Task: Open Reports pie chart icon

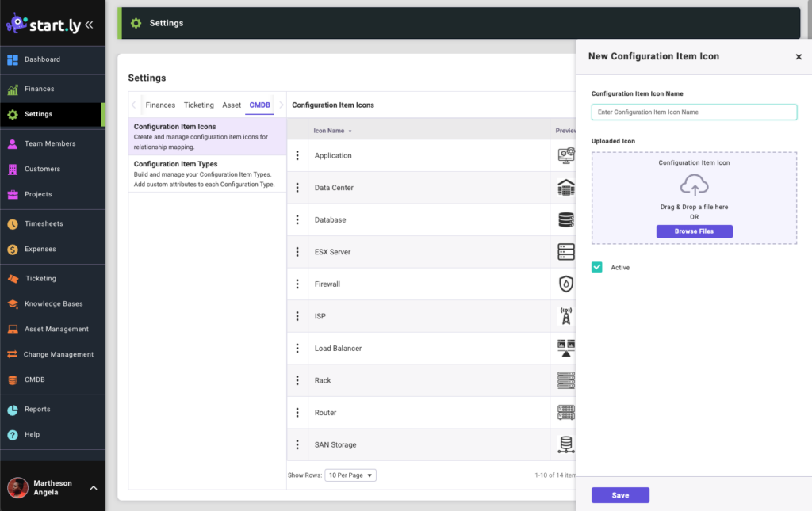Action: 13,409
